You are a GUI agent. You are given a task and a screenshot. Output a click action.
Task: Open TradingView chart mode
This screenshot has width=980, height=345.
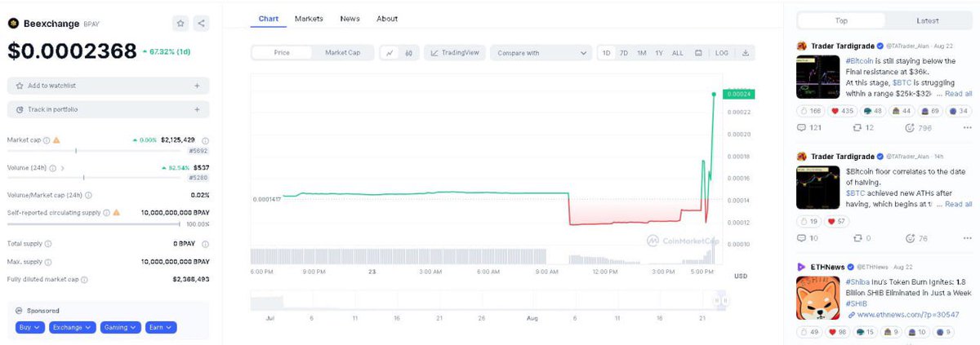[x=454, y=53]
